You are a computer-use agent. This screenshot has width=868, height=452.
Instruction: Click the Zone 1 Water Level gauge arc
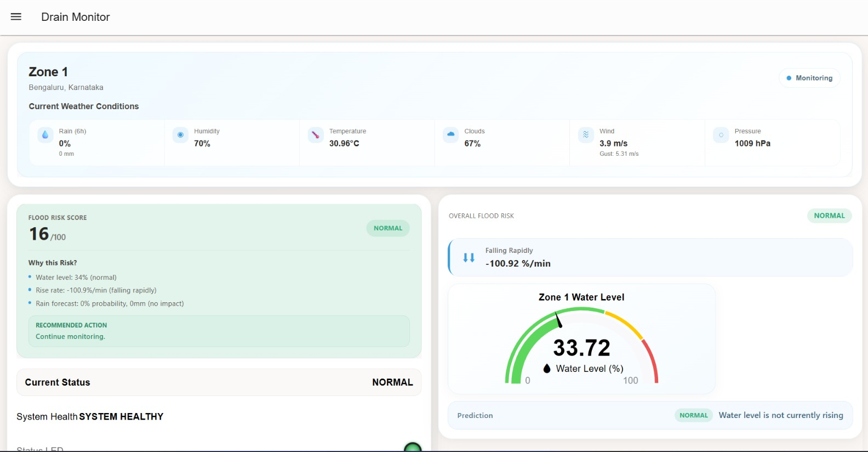tap(581, 344)
